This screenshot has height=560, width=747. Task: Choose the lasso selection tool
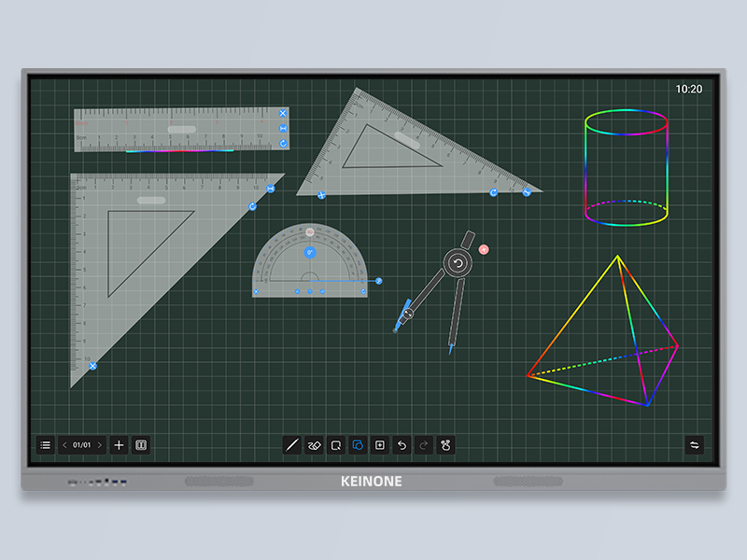(336, 445)
